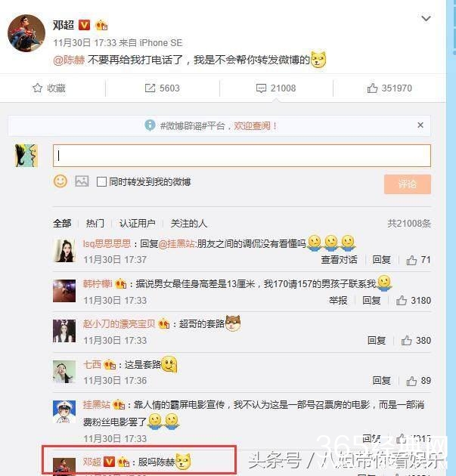Image resolution: width=456 pixels, height=476 pixels.
Task: Open the emoji picker smiley icon
Action: click(60, 181)
